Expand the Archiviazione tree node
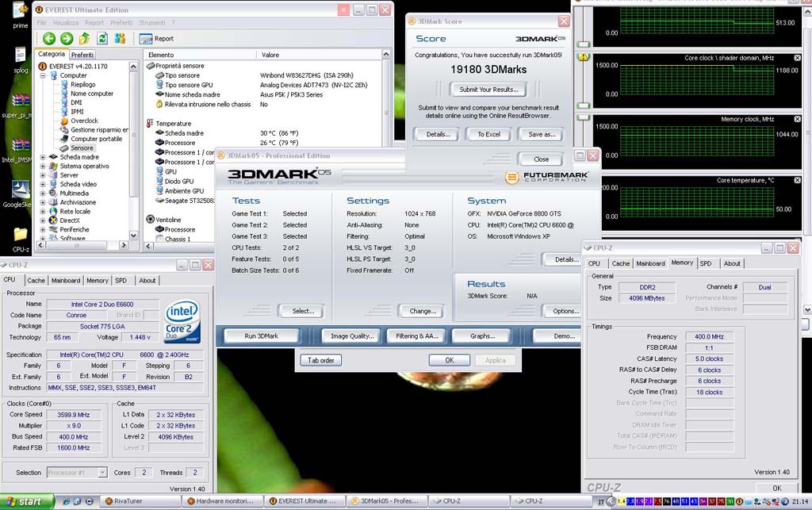 (x=43, y=202)
